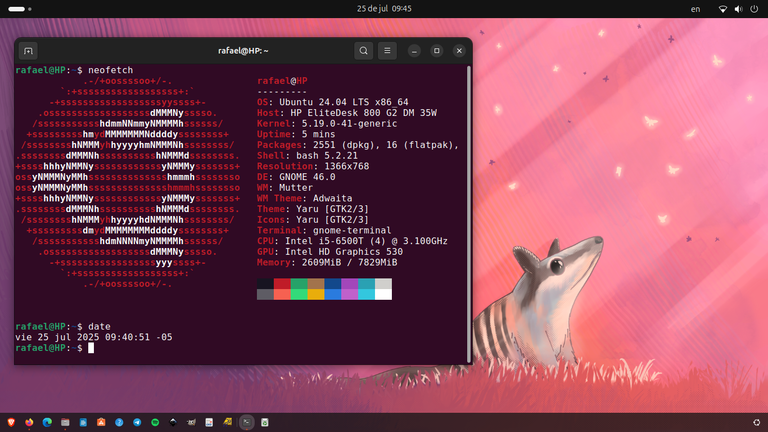Launch Microsoft Edge from the dock
Viewport: 768px width, 432px height.
(x=47, y=422)
